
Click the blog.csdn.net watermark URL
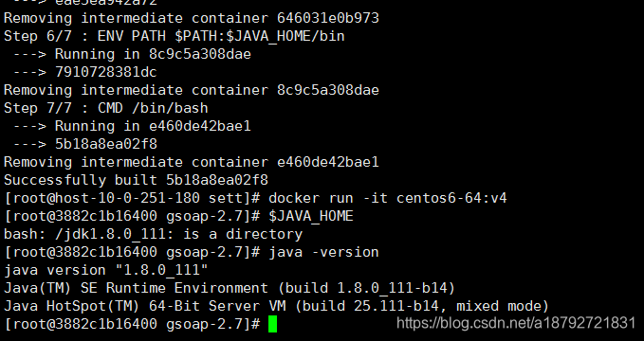[516, 323]
